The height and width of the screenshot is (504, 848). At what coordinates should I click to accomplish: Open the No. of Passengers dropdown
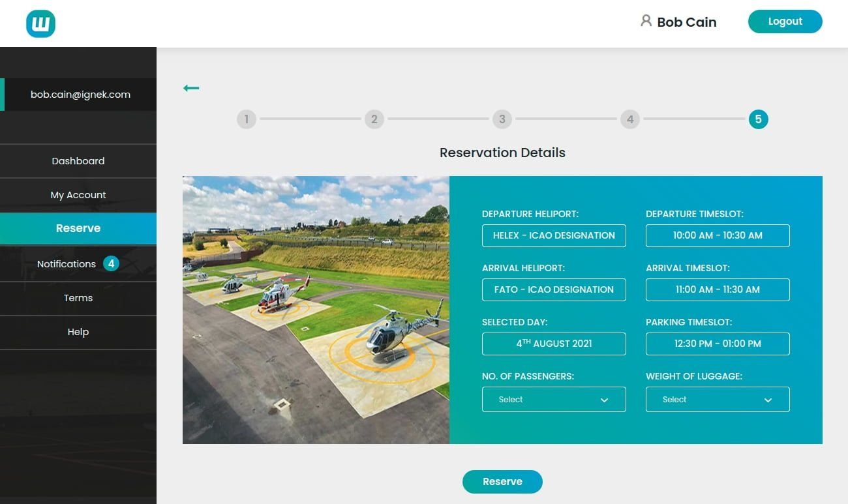pos(554,399)
